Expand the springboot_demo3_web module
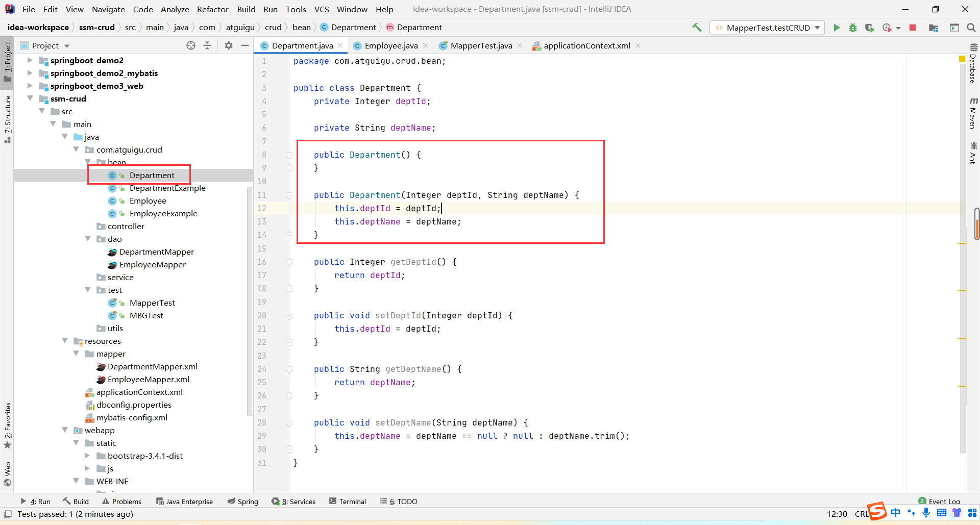The image size is (980, 525). click(x=30, y=86)
